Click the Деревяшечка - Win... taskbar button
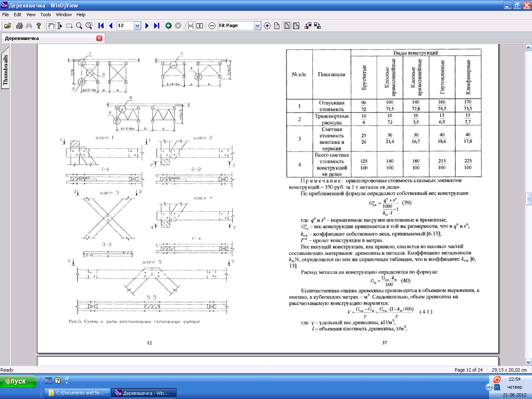532x399 pixels. (x=144, y=393)
